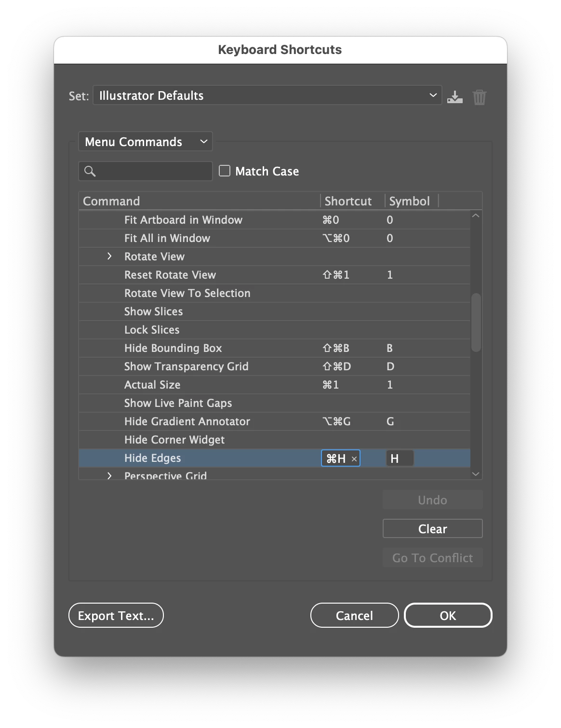Select the Reset Rotate View row

(x=274, y=275)
